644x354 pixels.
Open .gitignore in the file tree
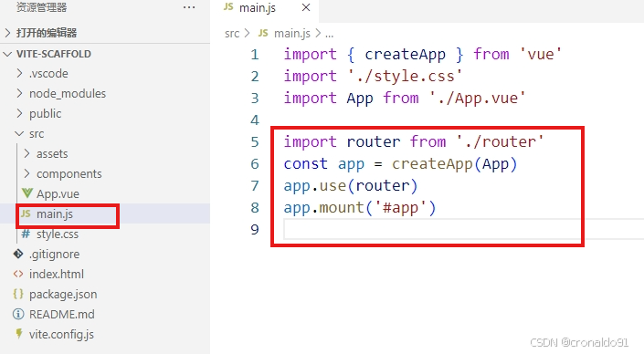(54, 255)
